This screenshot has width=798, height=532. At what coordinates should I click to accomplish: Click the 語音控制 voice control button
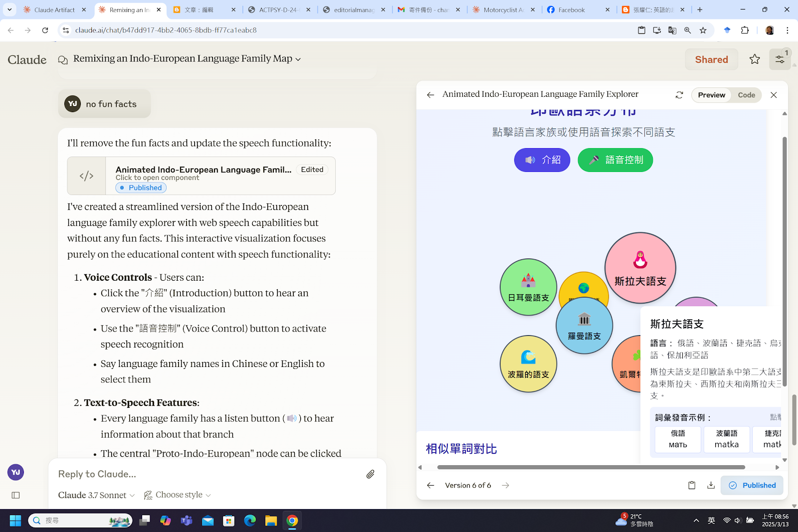(615, 160)
